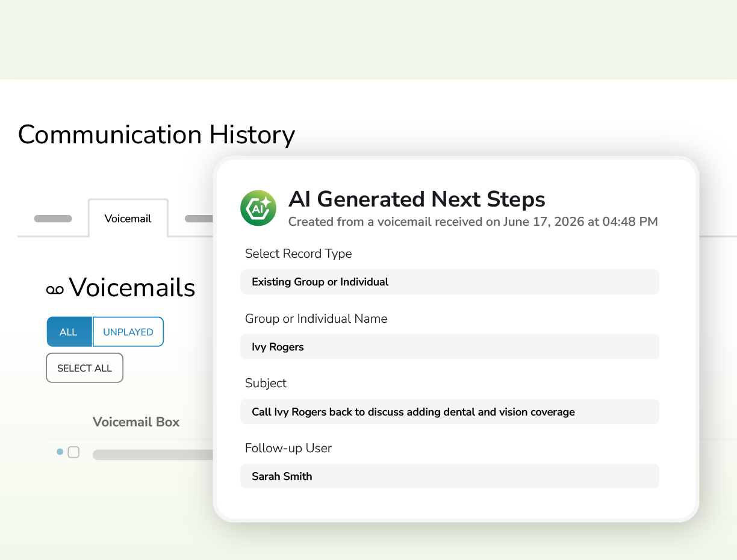Open the Follow-up User field Sarah Smith
737x560 pixels.
click(450, 476)
